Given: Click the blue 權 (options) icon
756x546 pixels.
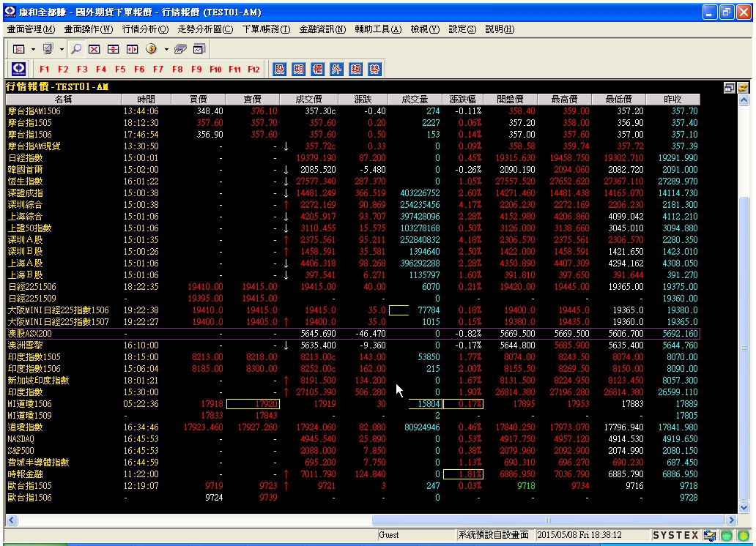Looking at the screenshot, I should point(317,70).
